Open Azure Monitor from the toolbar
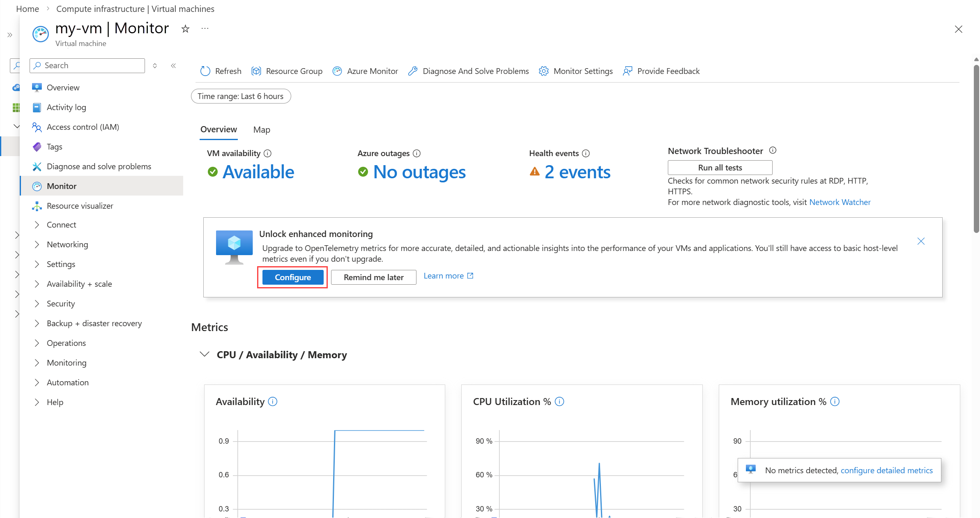 point(337,71)
